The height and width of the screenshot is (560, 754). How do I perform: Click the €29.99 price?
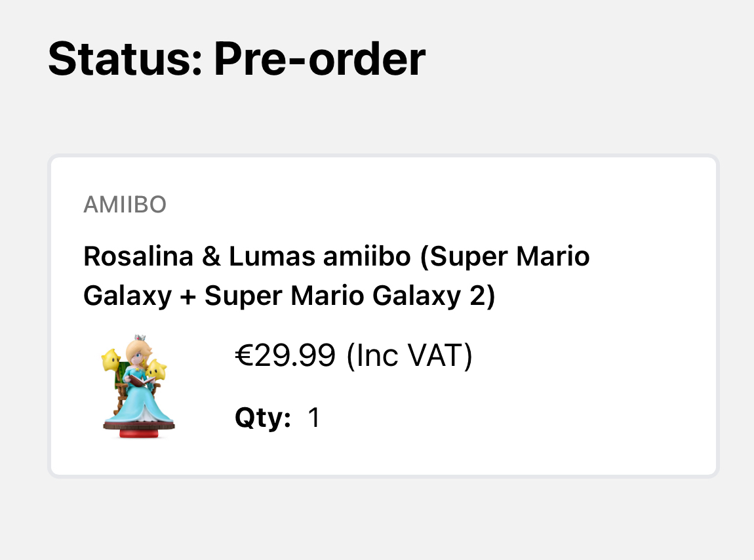(285, 357)
